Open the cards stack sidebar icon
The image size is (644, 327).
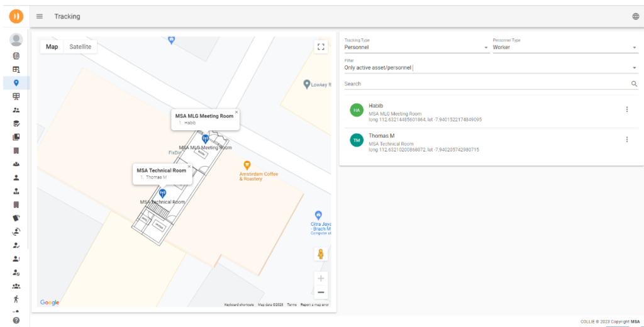coord(16,218)
